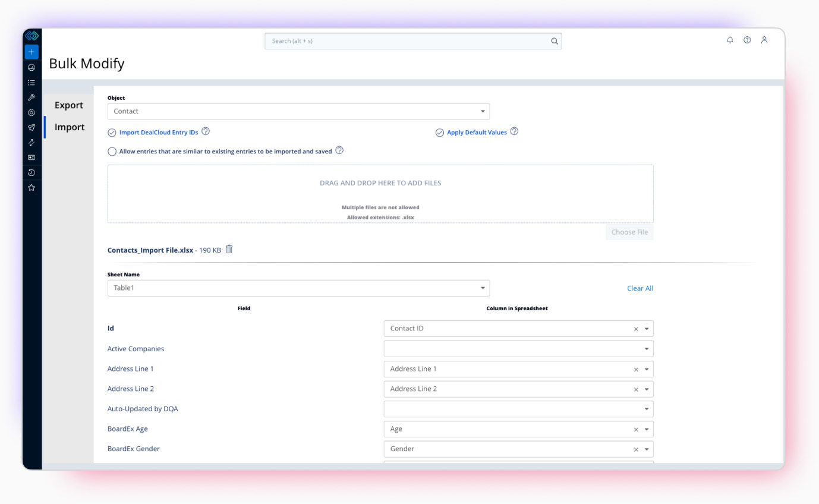Open the wrench tools icon in the sidebar

point(31,97)
